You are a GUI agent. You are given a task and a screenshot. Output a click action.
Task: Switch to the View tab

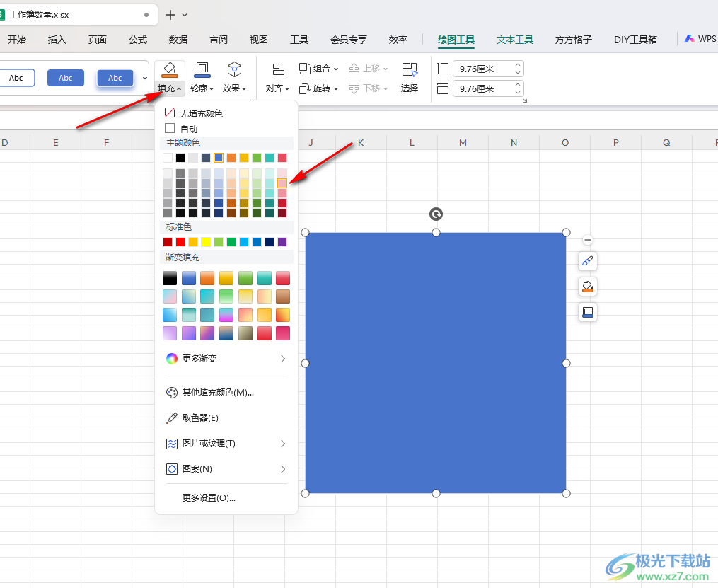point(259,40)
